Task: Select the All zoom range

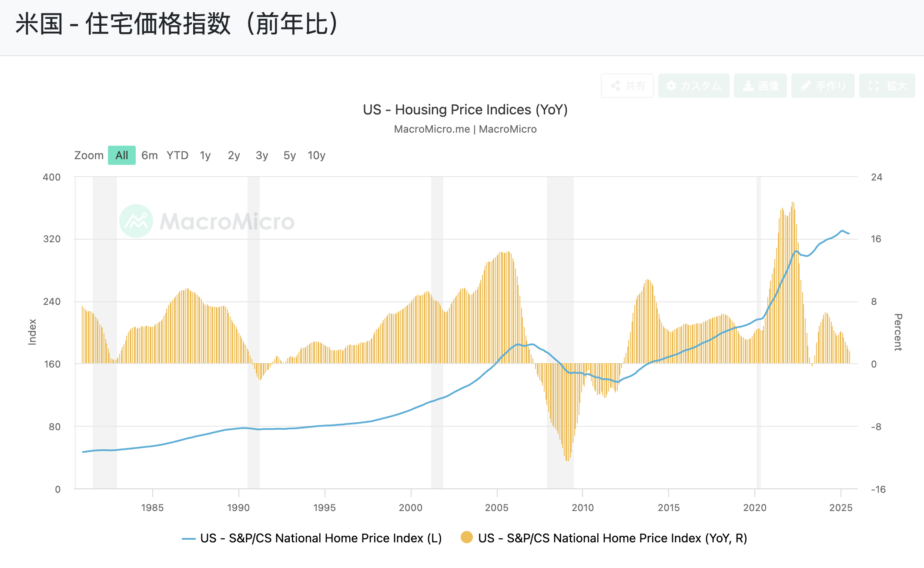Action: (x=122, y=155)
